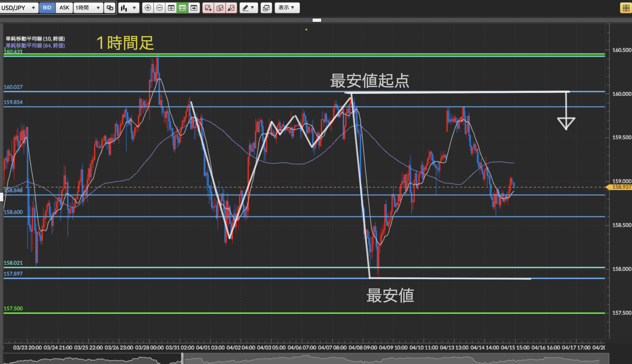
Task: Switch price display to ASK
Action: (x=64, y=8)
